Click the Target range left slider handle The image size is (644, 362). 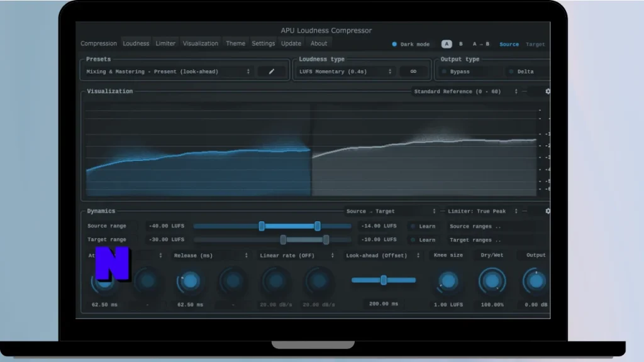coord(283,239)
